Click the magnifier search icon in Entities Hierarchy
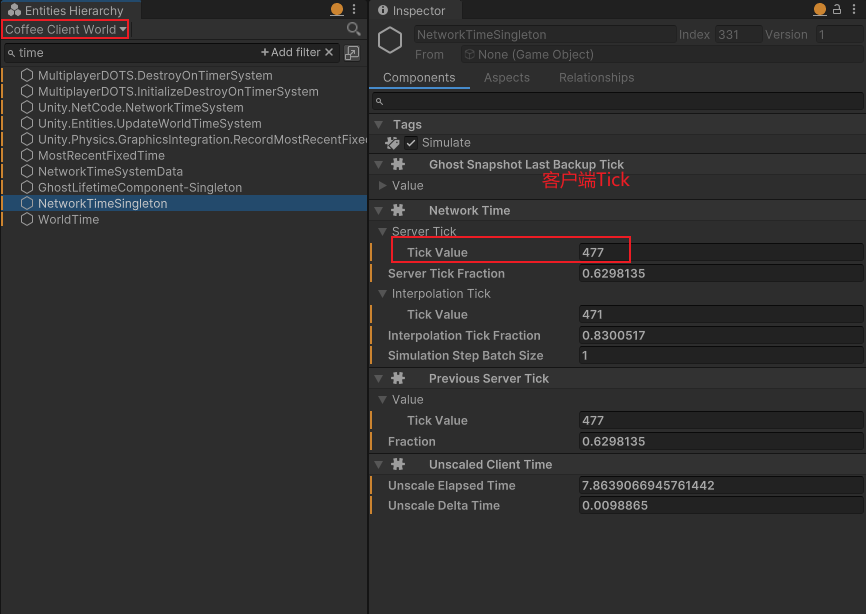Viewport: 866px width, 614px height. click(x=353, y=29)
